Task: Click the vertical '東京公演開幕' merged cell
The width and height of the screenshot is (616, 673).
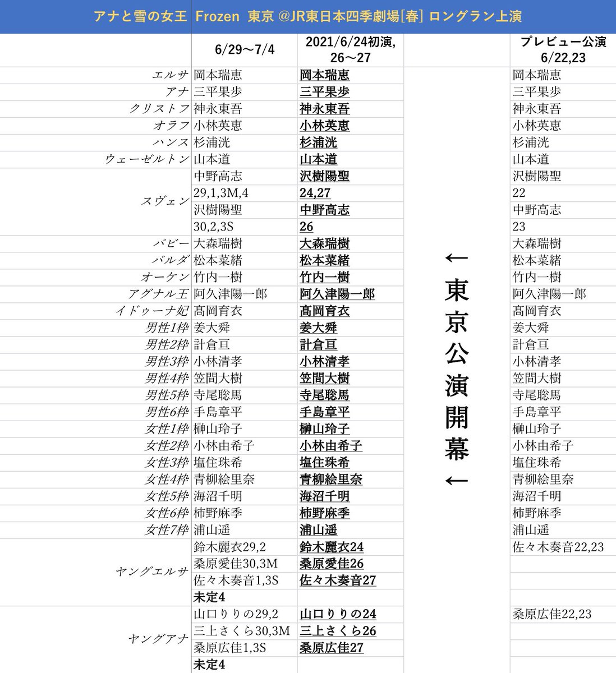Action: (457, 370)
